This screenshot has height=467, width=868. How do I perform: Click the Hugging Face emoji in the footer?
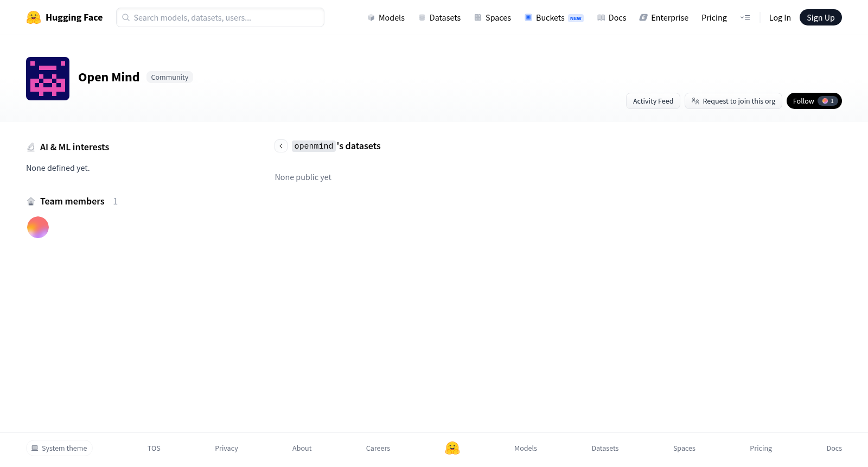coord(452,448)
